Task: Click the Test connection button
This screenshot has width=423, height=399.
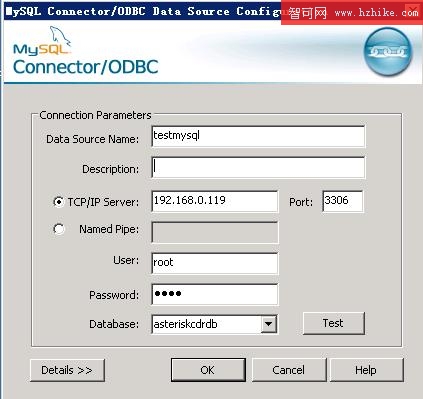Action: [x=334, y=323]
